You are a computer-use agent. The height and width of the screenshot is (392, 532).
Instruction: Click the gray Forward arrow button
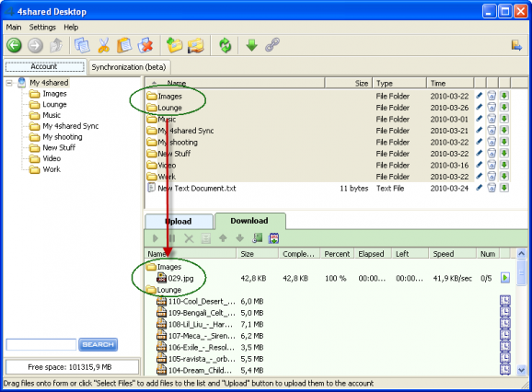point(35,45)
